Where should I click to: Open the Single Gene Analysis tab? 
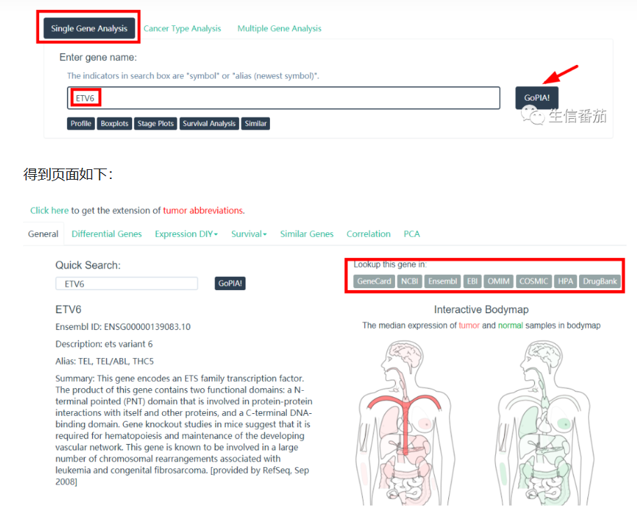point(89,28)
